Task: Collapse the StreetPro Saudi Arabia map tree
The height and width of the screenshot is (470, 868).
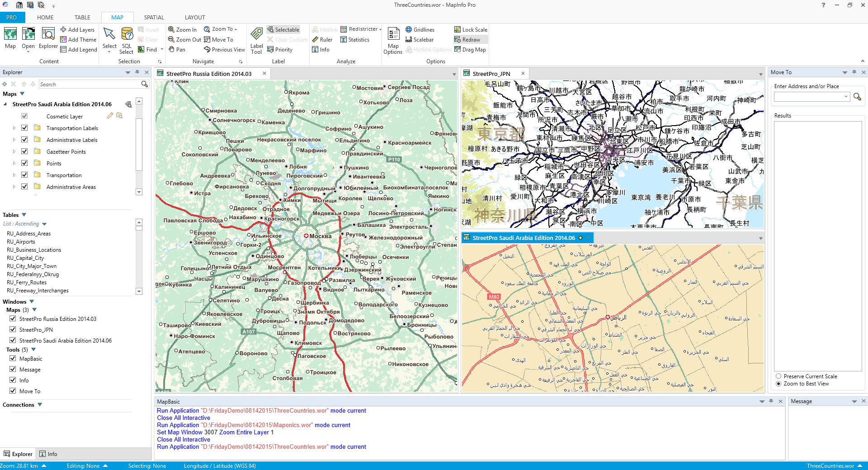Action: click(5, 104)
